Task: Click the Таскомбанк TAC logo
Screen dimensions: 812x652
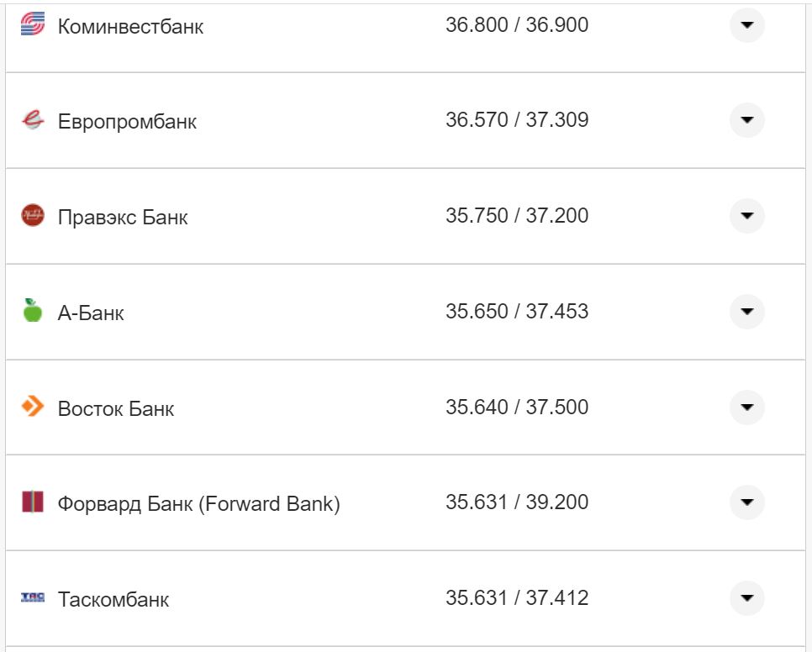Action: pos(32,597)
